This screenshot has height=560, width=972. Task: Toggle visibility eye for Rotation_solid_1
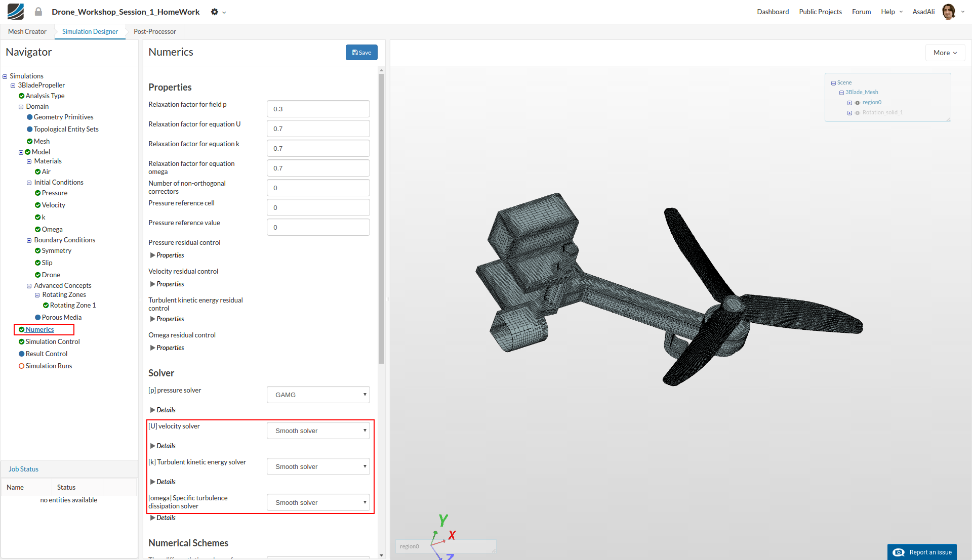[858, 113]
